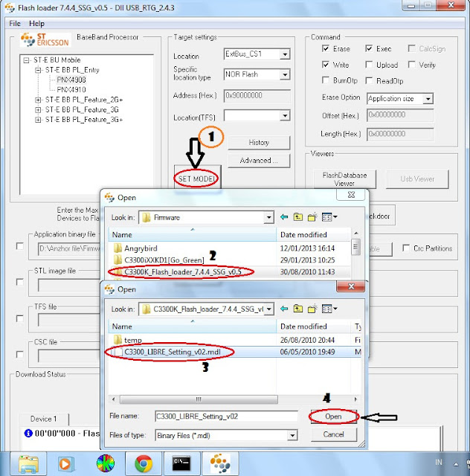Enable the BurnOtp checkbox
470x476 pixels.
click(326, 80)
